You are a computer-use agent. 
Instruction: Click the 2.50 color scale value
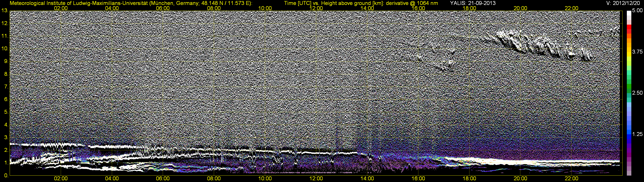[637, 93]
